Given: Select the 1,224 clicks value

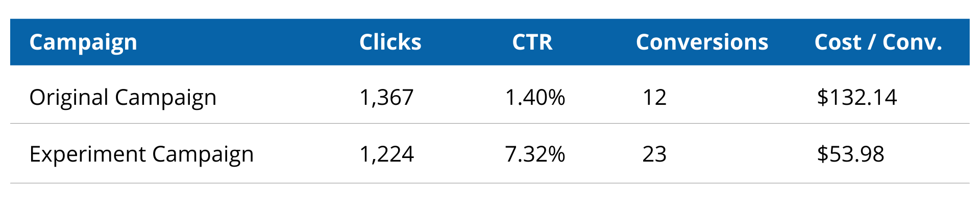Looking at the screenshot, I should 386,154.
